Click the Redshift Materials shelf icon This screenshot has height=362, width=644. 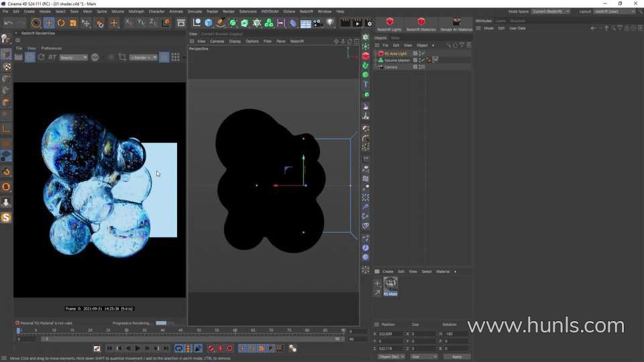[x=421, y=25]
